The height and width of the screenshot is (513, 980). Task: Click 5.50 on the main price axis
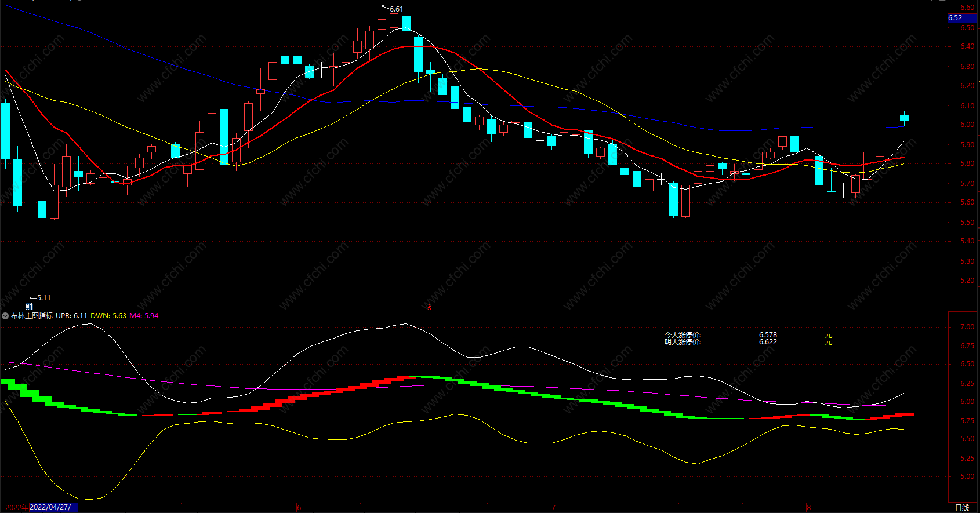pos(967,223)
